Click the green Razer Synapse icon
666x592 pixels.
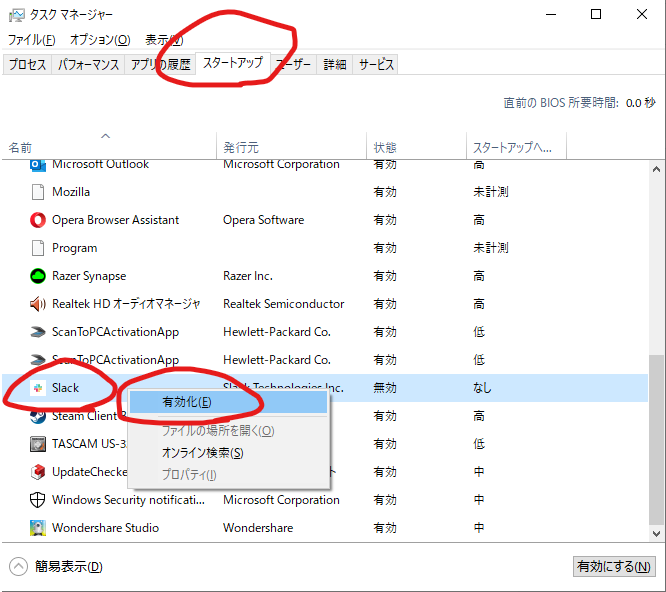point(38,276)
